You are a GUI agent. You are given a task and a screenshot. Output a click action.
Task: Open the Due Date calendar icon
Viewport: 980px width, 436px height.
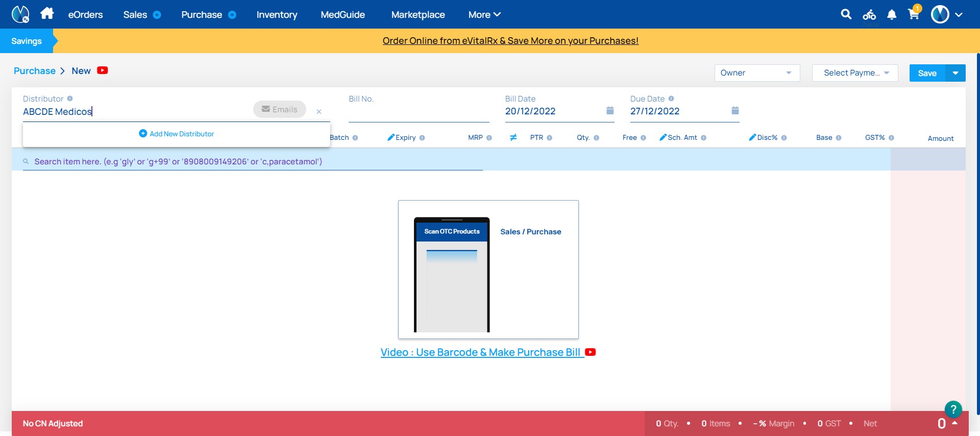[x=735, y=110]
